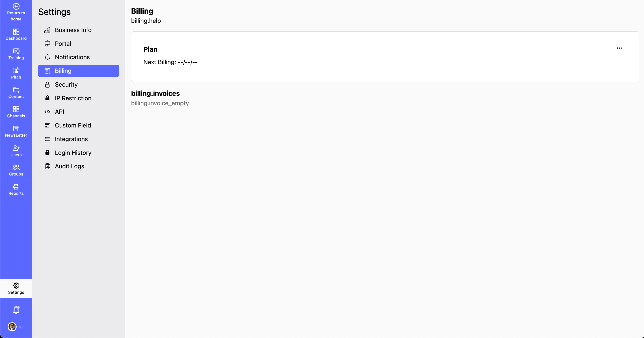644x338 pixels.
Task: Open the Plan card three-dots menu
Action: (x=620, y=48)
